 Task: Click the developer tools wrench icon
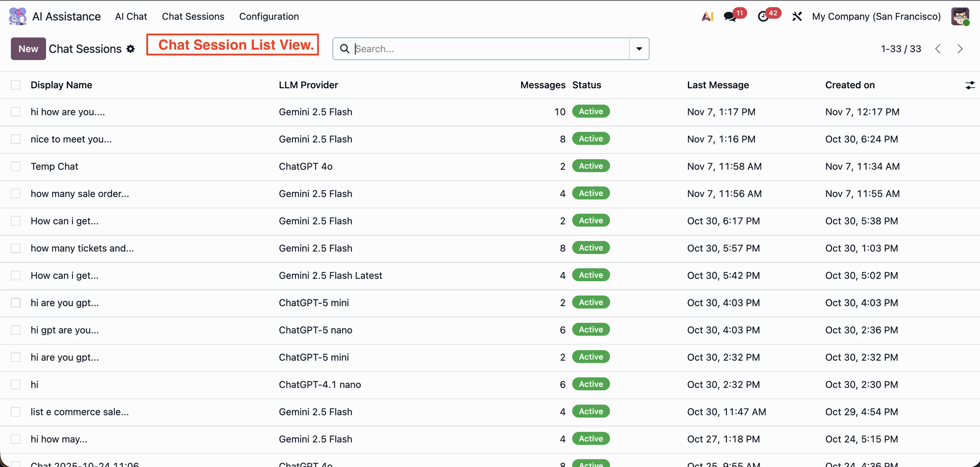pyautogui.click(x=797, y=16)
